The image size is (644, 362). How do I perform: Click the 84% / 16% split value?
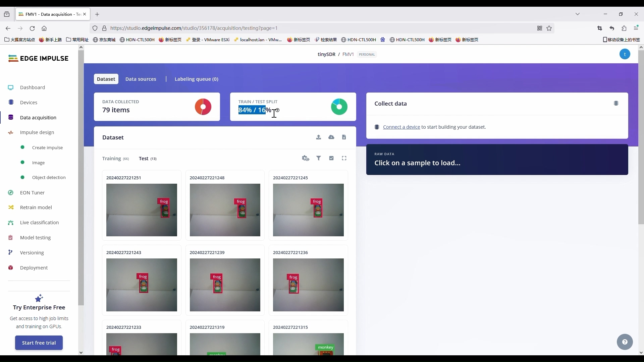pyautogui.click(x=255, y=110)
